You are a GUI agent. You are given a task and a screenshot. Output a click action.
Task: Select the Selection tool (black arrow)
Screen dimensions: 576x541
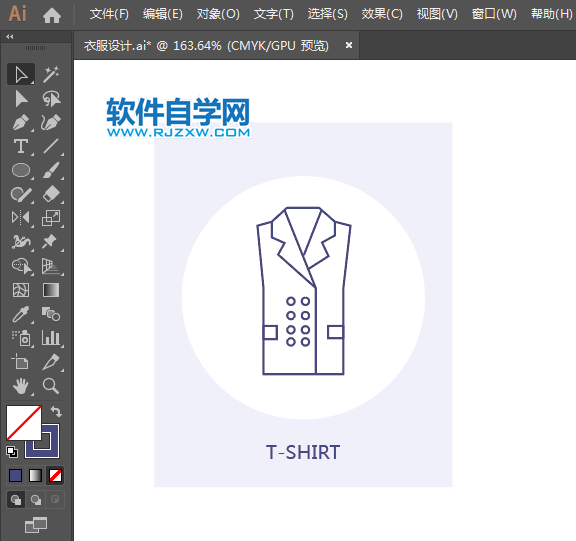pyautogui.click(x=21, y=75)
